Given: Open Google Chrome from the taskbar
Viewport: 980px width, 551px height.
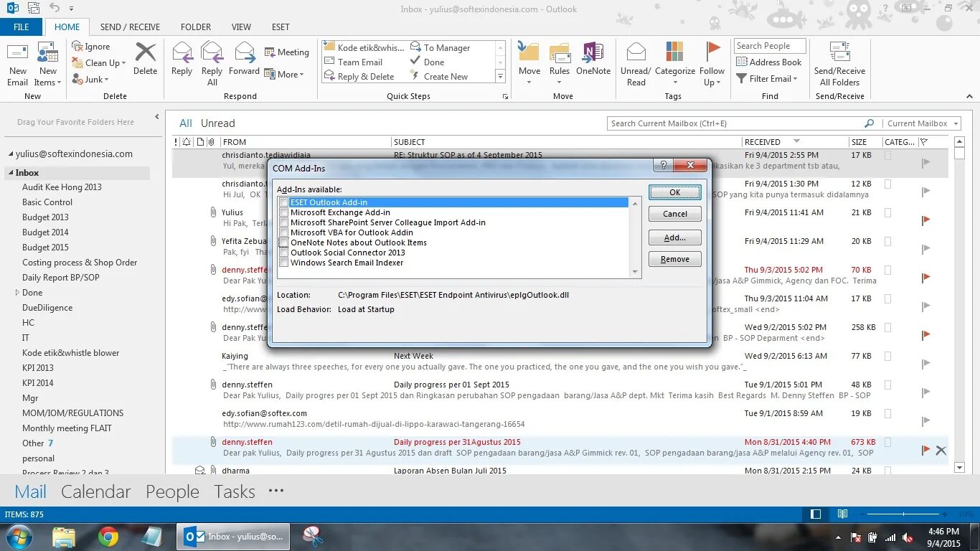Looking at the screenshot, I should (x=108, y=537).
